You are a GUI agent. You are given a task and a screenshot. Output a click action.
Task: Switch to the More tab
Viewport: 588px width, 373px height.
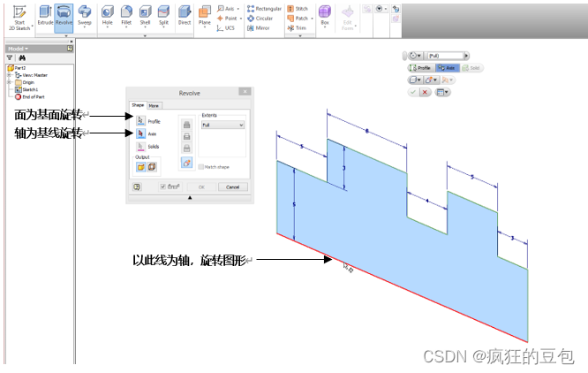coord(154,105)
